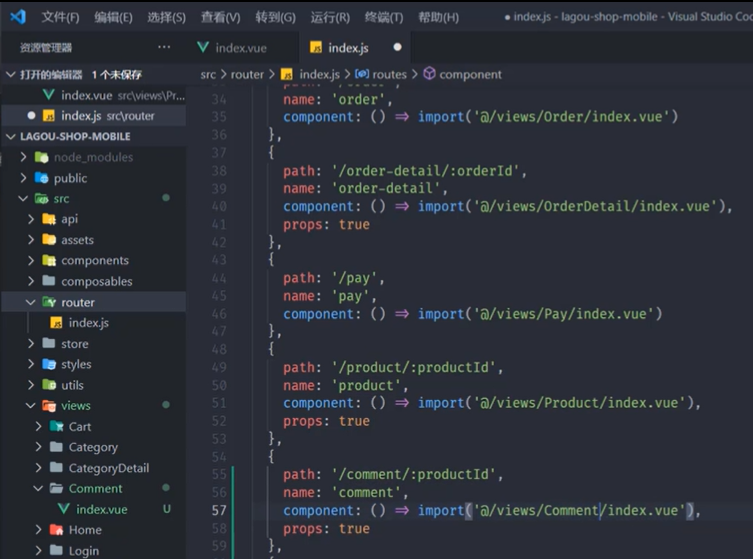Screen dimensions: 753x559
Task: Open the 选择(S) menu
Action: pyautogui.click(x=166, y=17)
